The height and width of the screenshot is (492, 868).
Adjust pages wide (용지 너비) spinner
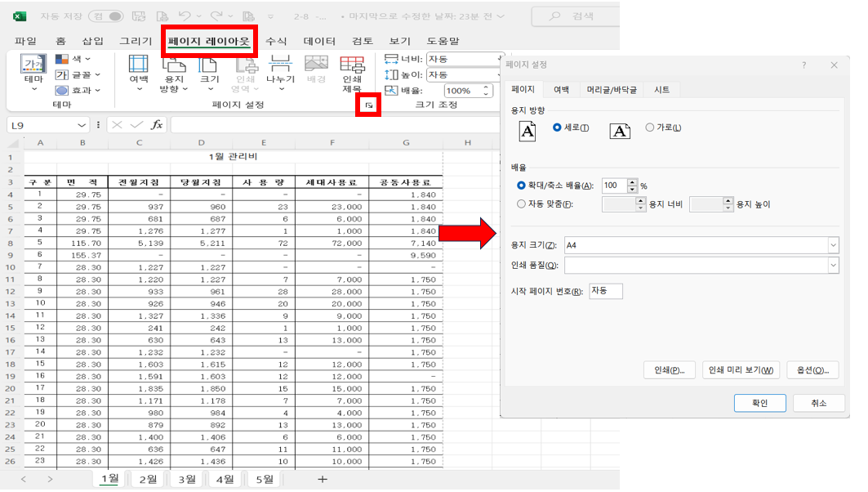640,204
